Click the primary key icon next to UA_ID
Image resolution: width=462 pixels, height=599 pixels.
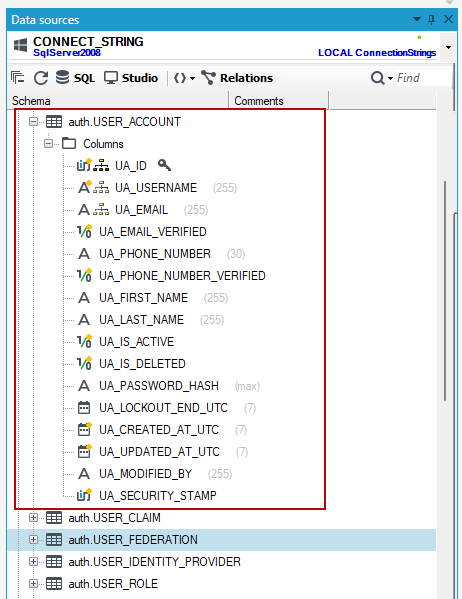(x=164, y=165)
